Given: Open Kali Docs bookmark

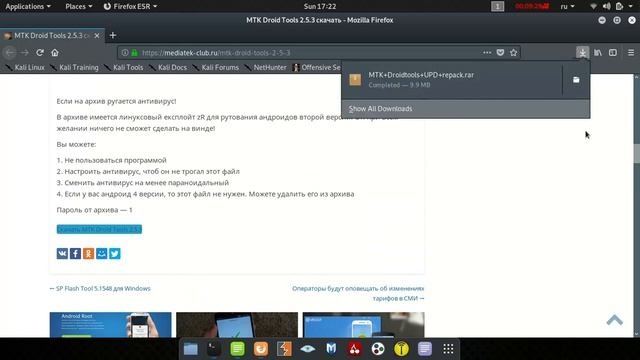Looking at the screenshot, I should [x=168, y=67].
